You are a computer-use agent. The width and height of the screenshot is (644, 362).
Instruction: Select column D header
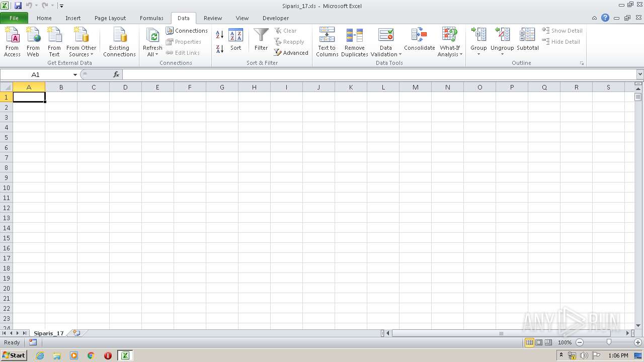click(125, 87)
